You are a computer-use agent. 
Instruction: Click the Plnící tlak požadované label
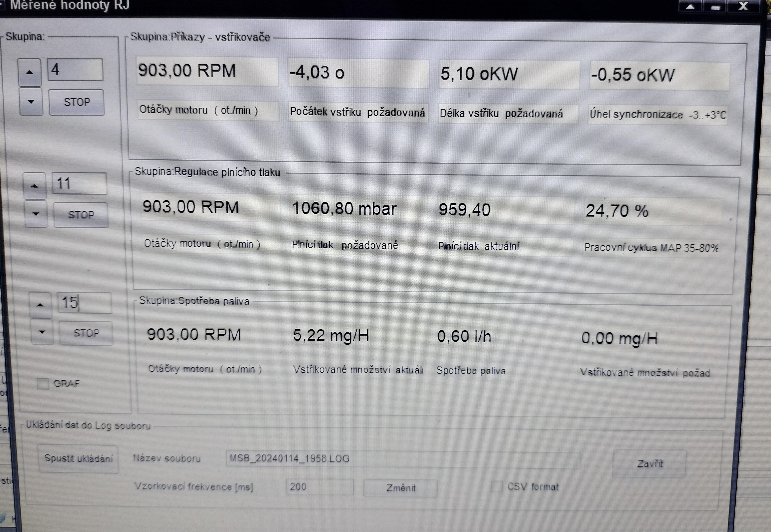coord(345,245)
